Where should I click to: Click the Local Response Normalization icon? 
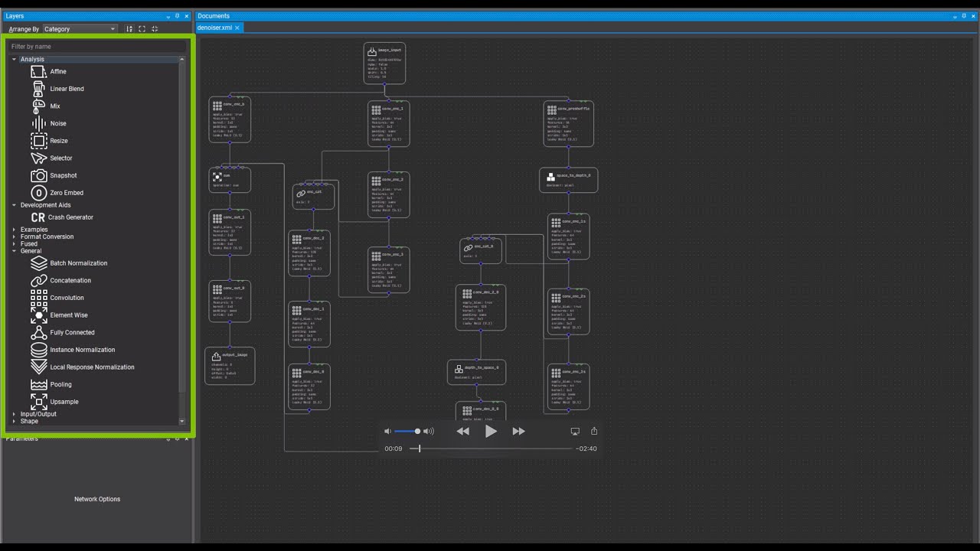click(38, 367)
